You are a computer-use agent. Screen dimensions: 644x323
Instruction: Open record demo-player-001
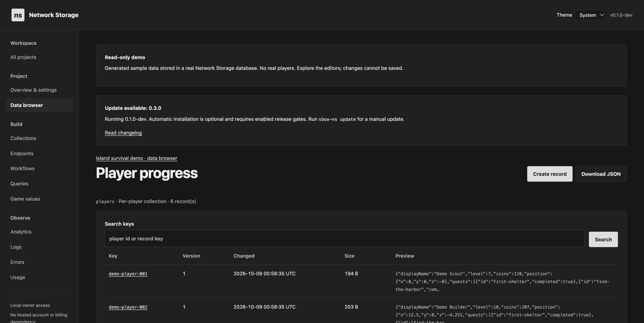coord(128,274)
